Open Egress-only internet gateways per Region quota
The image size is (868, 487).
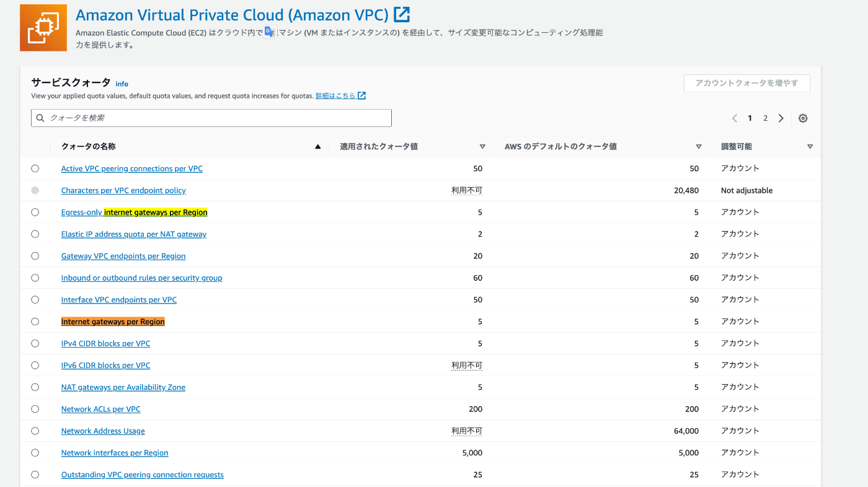click(x=134, y=212)
